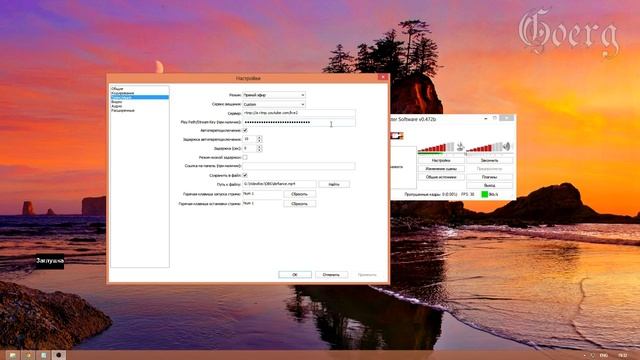Click Выход button in OBS main window
Image resolution: width=640 pixels, height=360 pixels.
[x=489, y=185]
